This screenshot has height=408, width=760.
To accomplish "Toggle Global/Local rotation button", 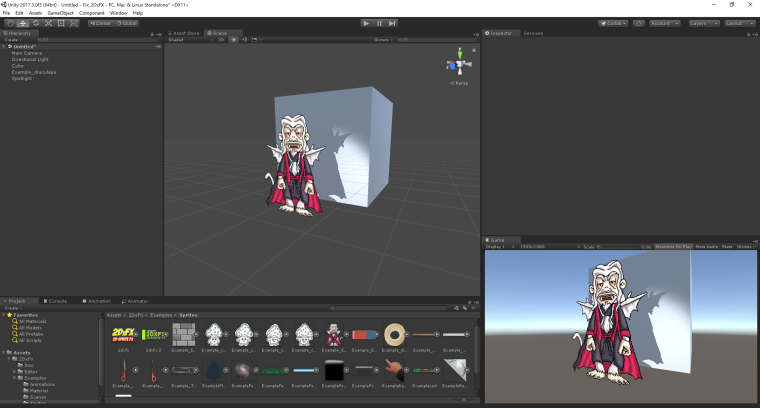I will click(x=127, y=23).
